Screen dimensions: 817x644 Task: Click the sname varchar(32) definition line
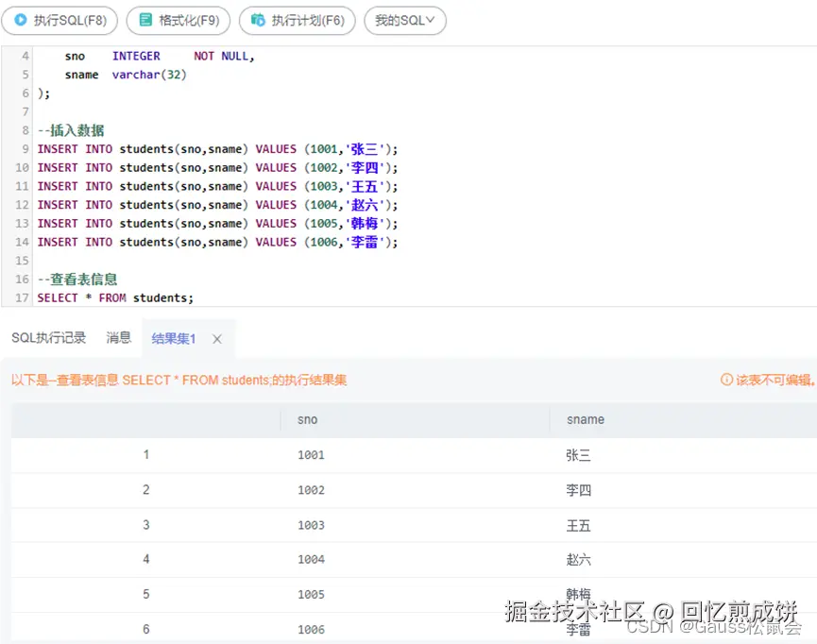tap(126, 75)
